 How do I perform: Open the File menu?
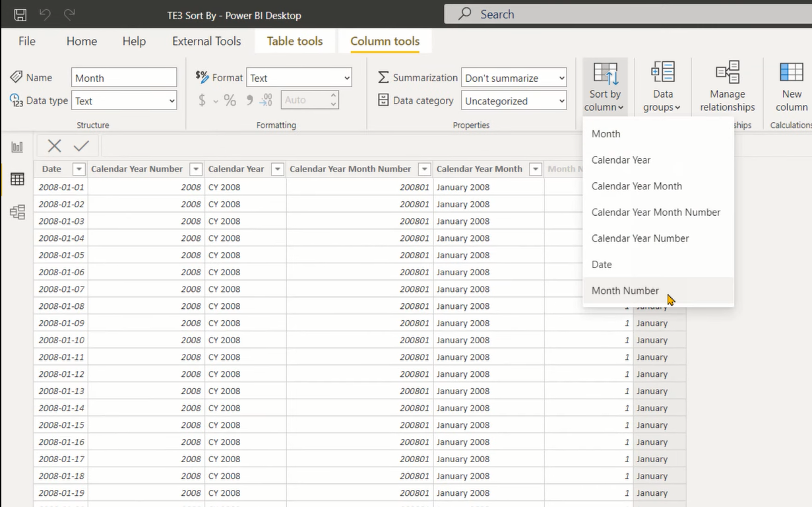point(27,41)
